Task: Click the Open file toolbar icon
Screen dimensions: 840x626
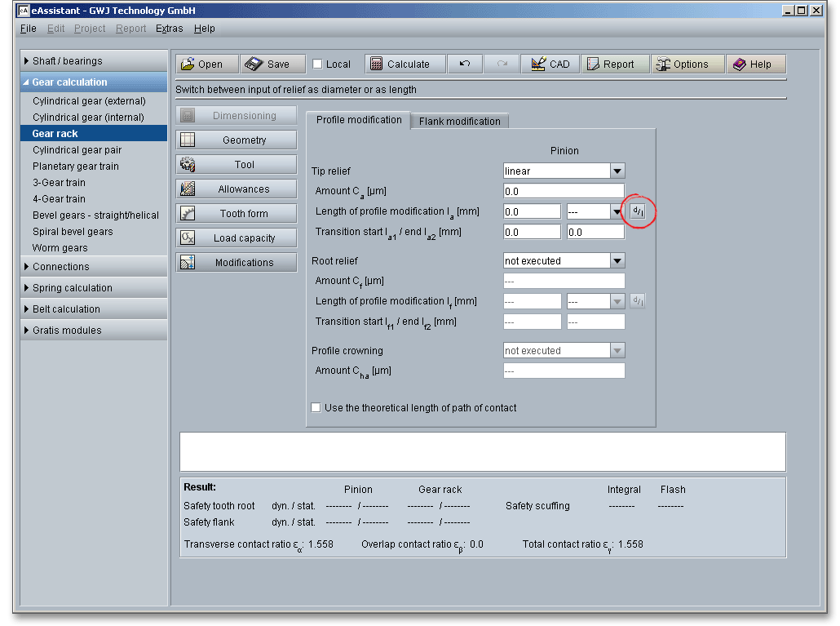Action: click(x=188, y=64)
